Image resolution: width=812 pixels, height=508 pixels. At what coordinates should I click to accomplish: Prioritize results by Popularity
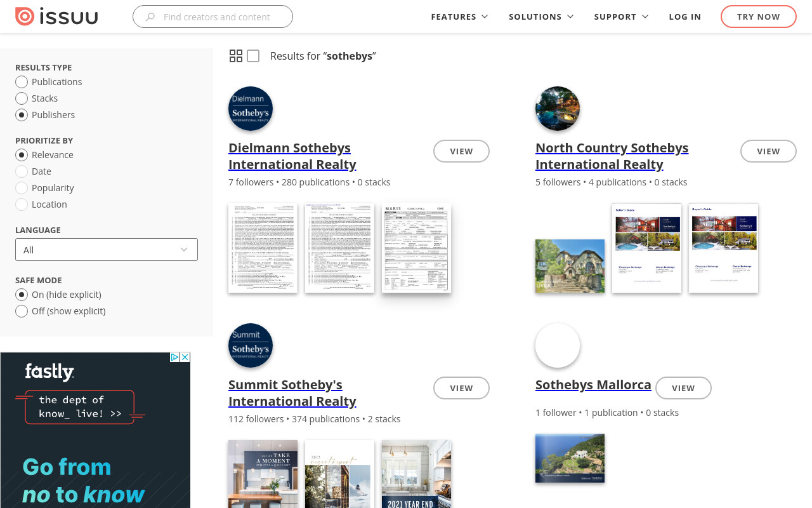(22, 188)
